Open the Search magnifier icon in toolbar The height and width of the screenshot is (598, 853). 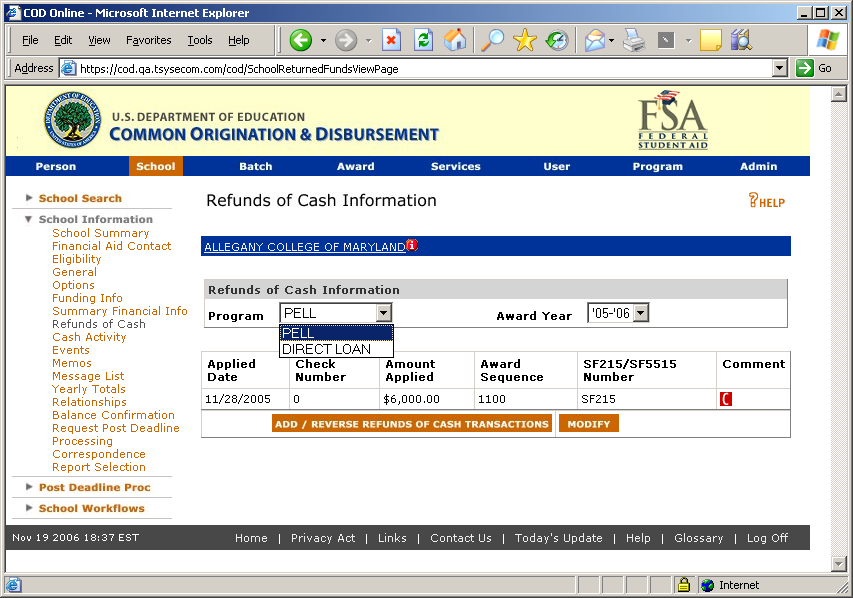click(x=493, y=40)
